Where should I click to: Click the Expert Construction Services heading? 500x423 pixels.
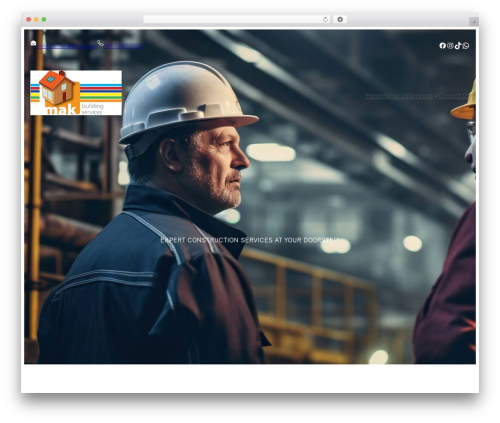(250, 240)
